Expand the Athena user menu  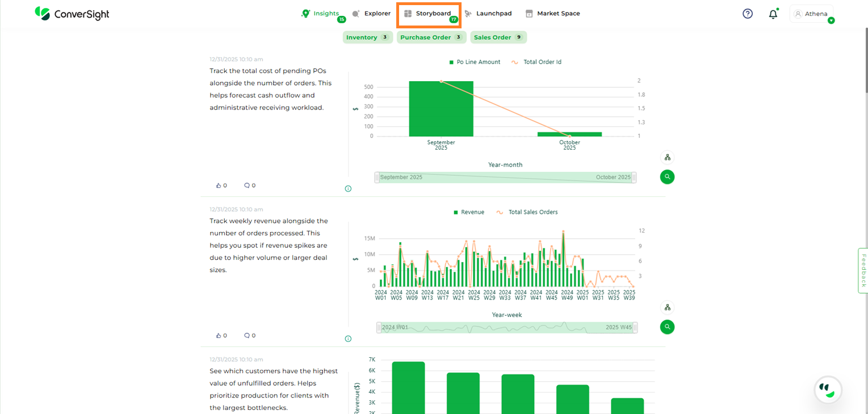click(811, 14)
